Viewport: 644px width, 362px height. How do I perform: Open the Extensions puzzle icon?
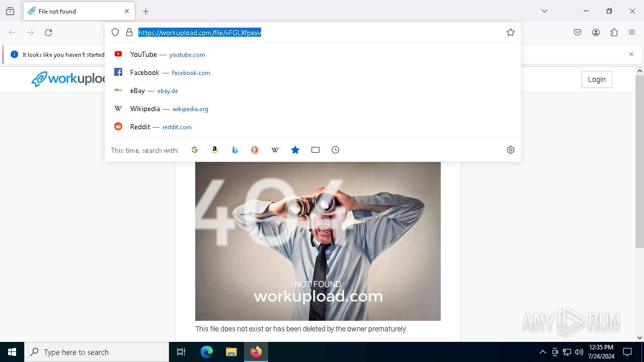(x=614, y=33)
